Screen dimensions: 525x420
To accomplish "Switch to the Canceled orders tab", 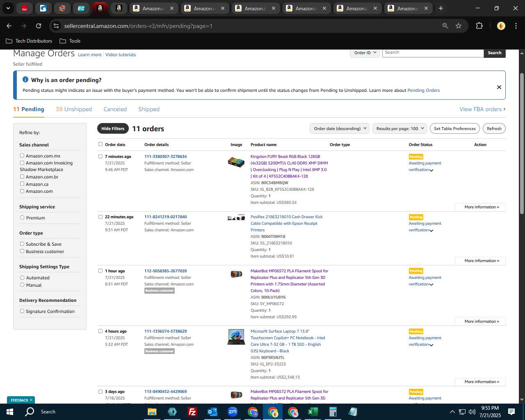I will point(115,109).
